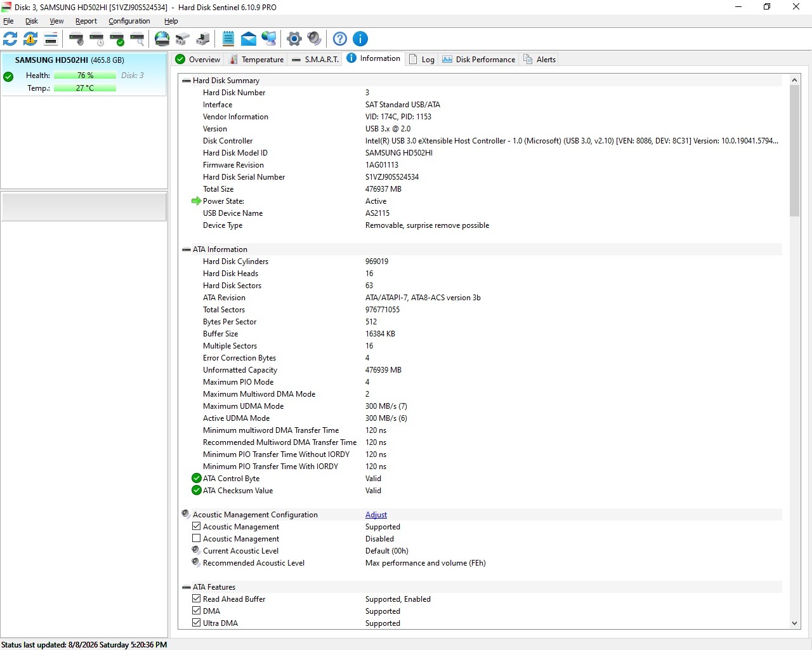Switch to the Log tab

click(x=422, y=60)
